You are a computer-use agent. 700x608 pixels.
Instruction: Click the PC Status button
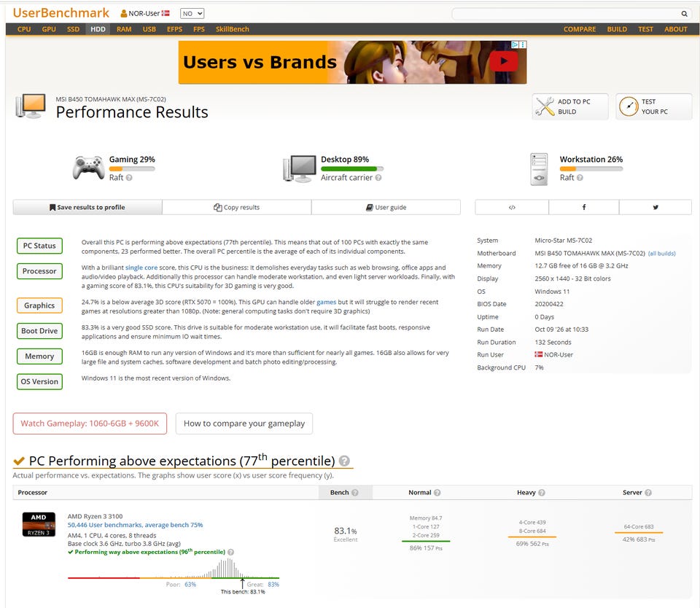point(39,246)
